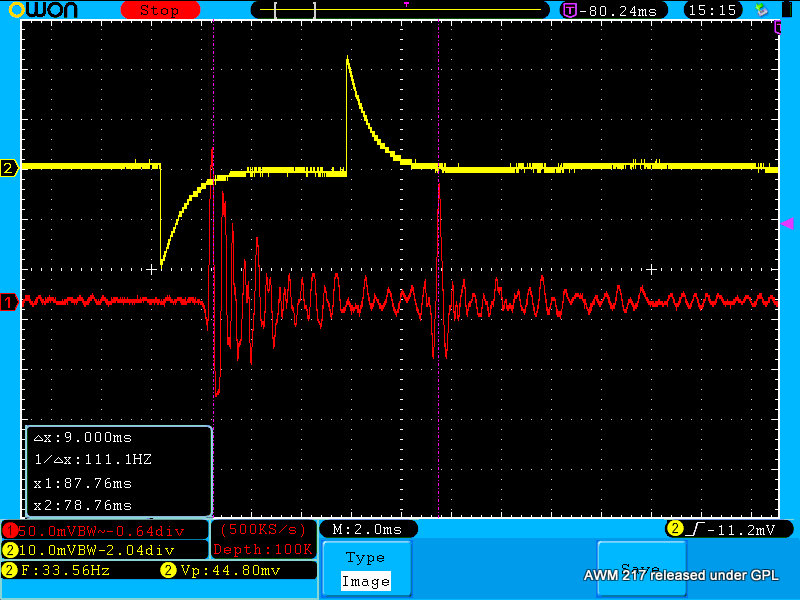This screenshot has height=600, width=800.
Task: Click the F:33.56Hz frequency measurement
Action: (x=65, y=570)
